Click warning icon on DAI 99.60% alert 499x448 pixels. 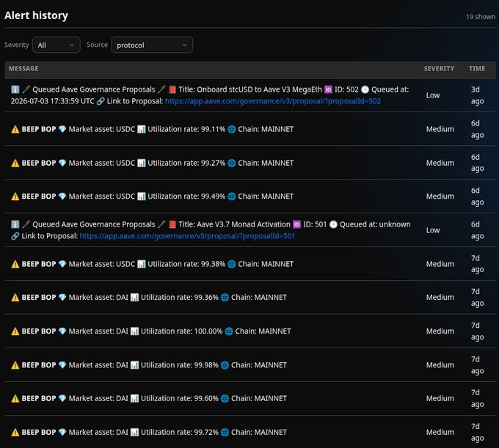[x=15, y=398]
